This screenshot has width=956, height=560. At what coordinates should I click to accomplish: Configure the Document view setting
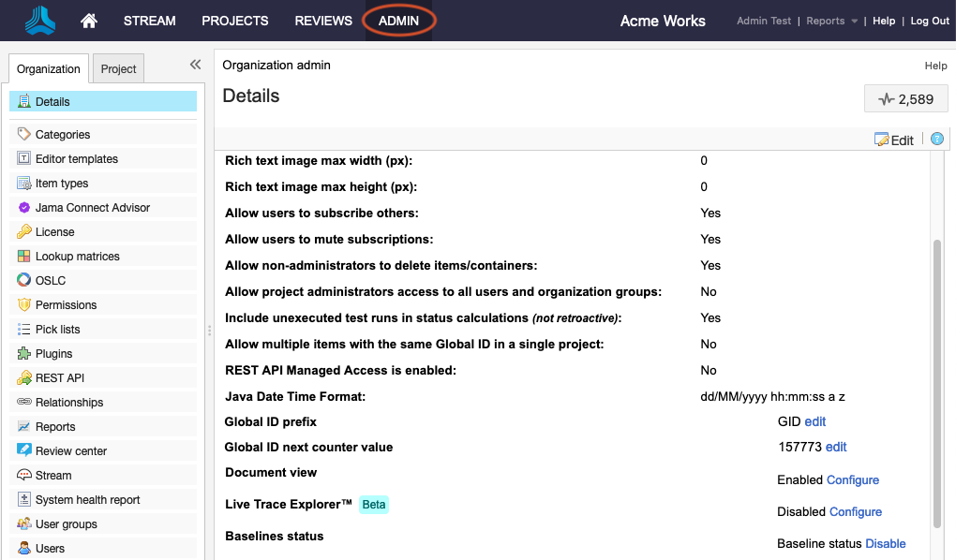click(852, 479)
